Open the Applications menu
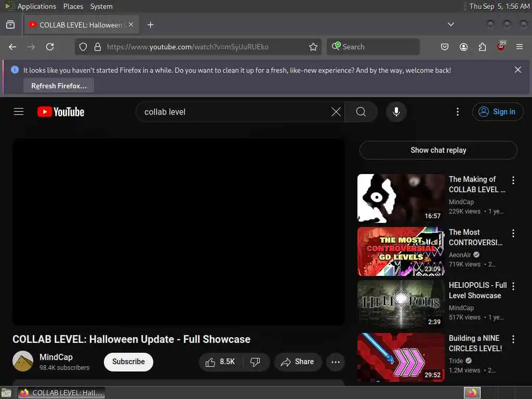532x399 pixels. pyautogui.click(x=37, y=6)
